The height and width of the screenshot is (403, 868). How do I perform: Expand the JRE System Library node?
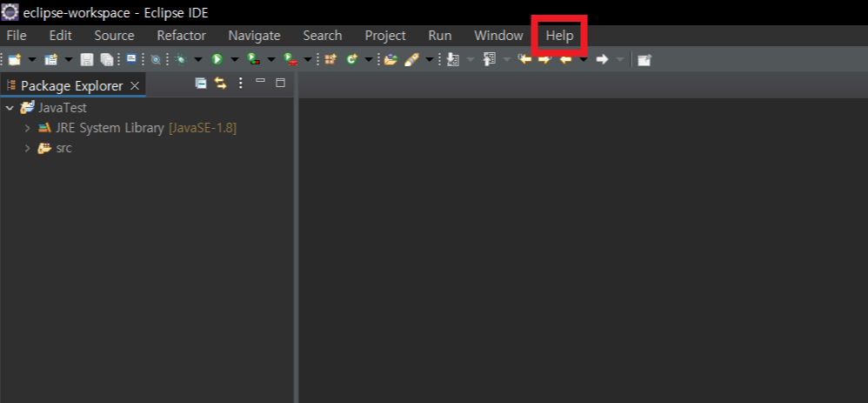pyautogui.click(x=27, y=128)
